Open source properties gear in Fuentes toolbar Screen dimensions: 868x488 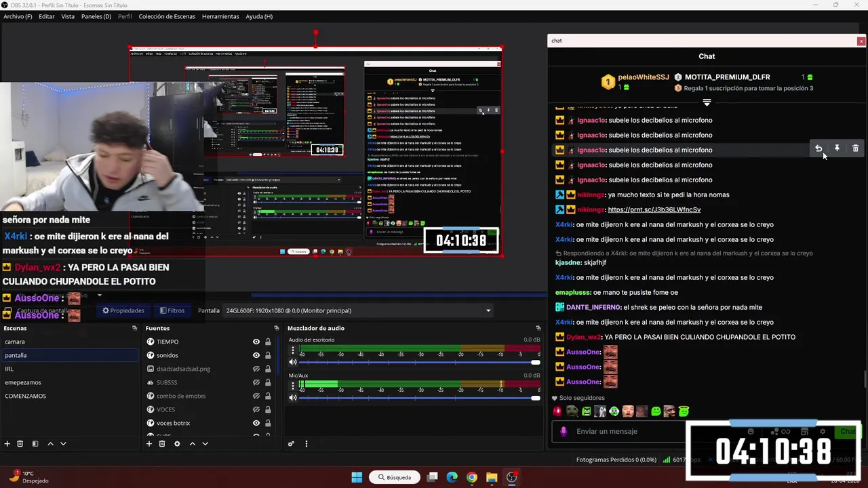point(177,444)
